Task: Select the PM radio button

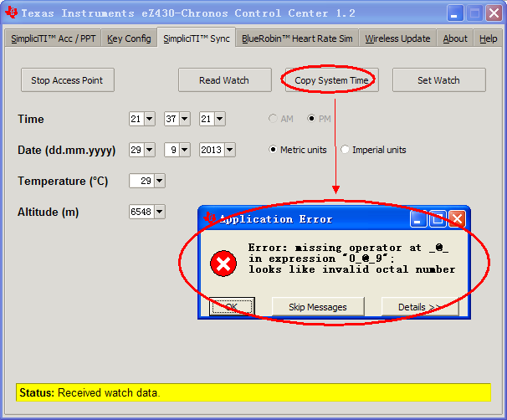Action: coord(311,119)
